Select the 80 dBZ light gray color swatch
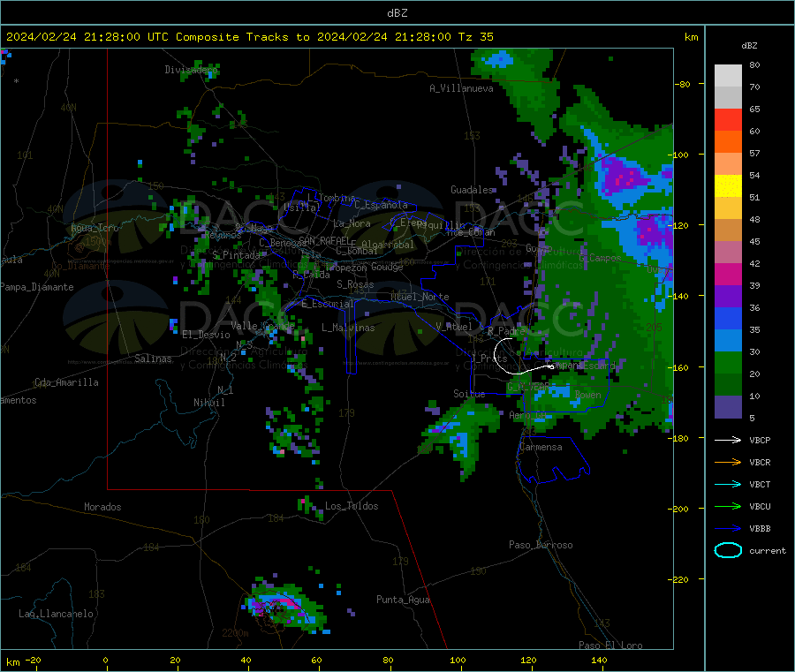The height and width of the screenshot is (672, 795). coord(728,76)
